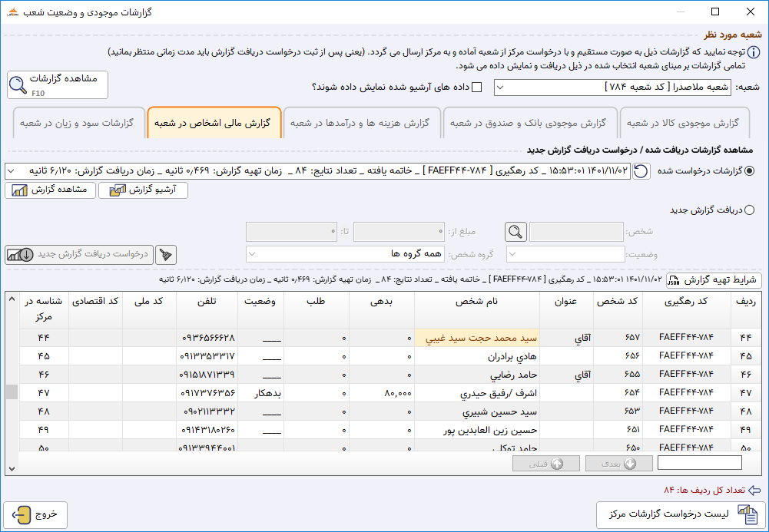Viewport: 769px width, 532px height.
Task: Select گزارشات درخواست شده radio button
Action: point(749,171)
